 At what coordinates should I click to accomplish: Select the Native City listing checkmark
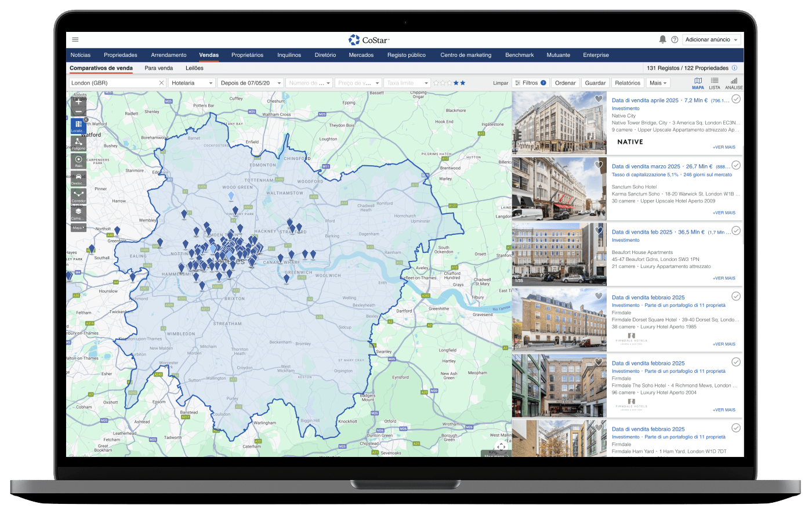tap(735, 99)
